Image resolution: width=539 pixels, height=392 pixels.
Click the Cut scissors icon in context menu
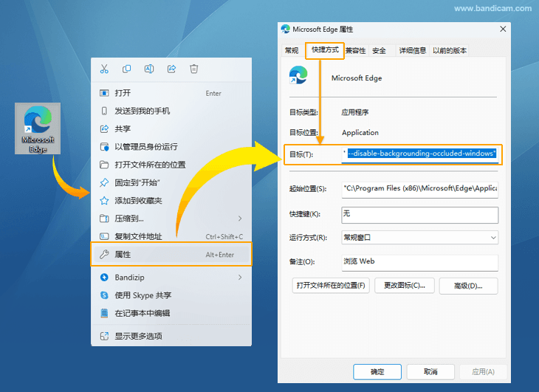pos(104,69)
